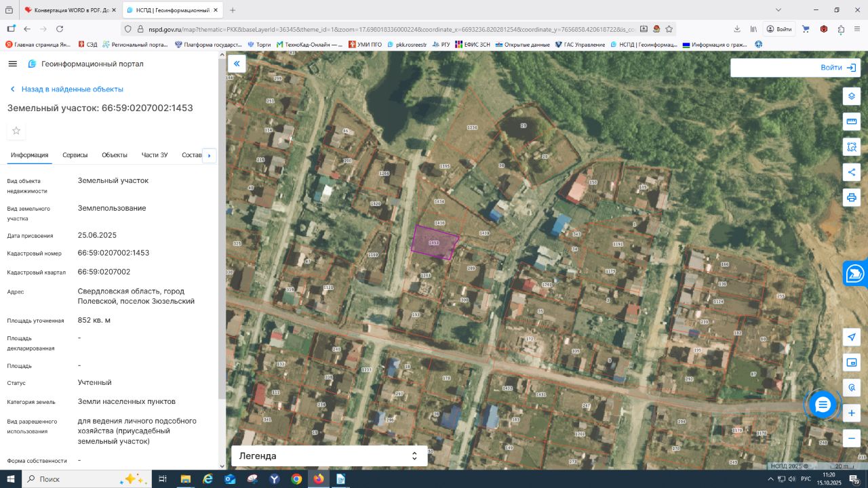The height and width of the screenshot is (488, 868).
Task: Open a new browser tab
Action: pyautogui.click(x=233, y=10)
